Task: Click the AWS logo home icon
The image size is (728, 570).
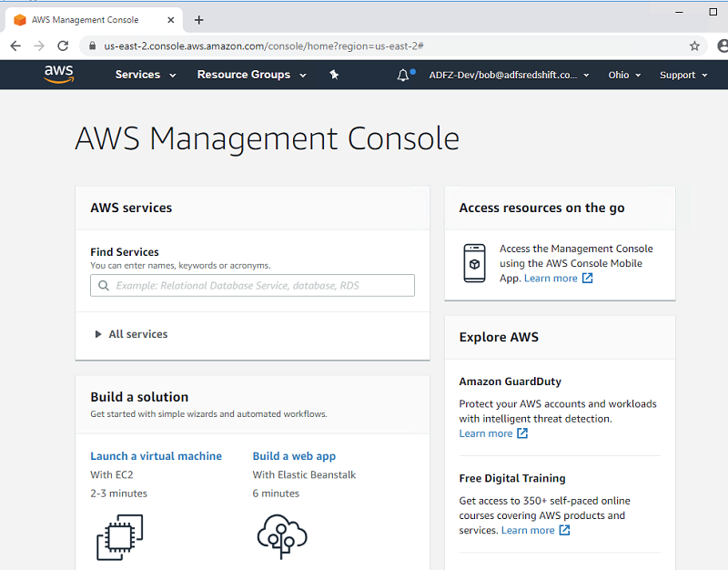Action: click(59, 75)
